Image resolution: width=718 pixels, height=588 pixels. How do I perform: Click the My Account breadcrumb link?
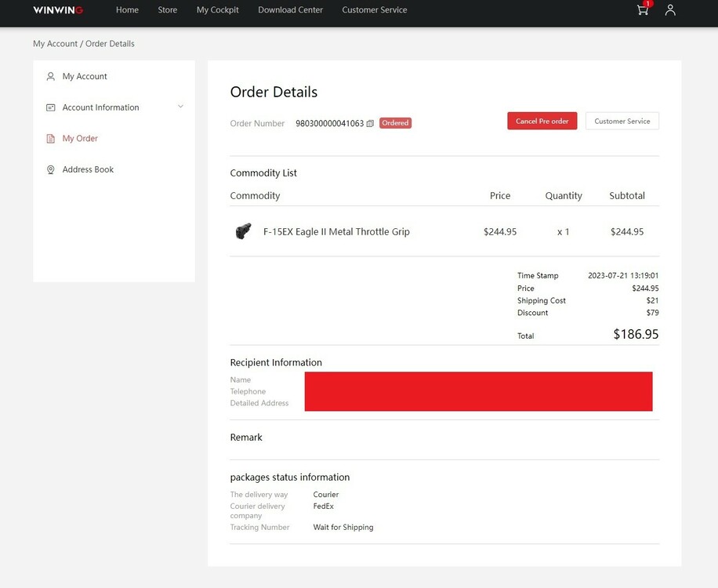pyautogui.click(x=55, y=43)
